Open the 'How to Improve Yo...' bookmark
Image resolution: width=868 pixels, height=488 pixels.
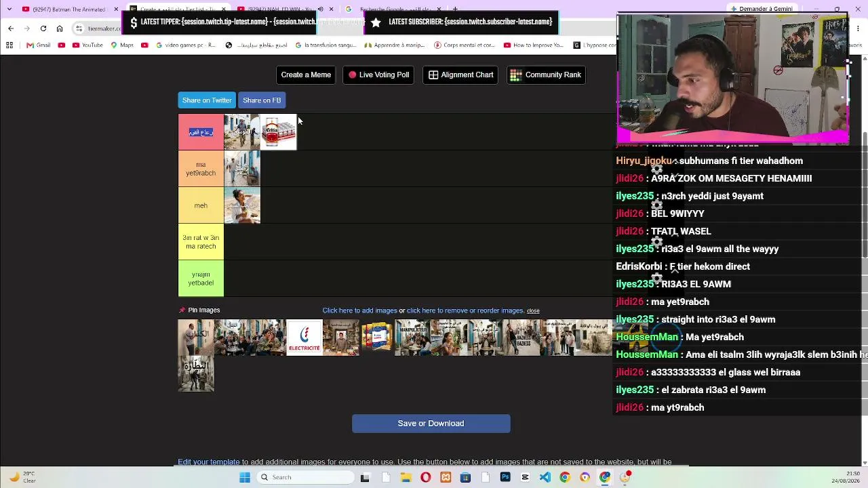point(534,45)
